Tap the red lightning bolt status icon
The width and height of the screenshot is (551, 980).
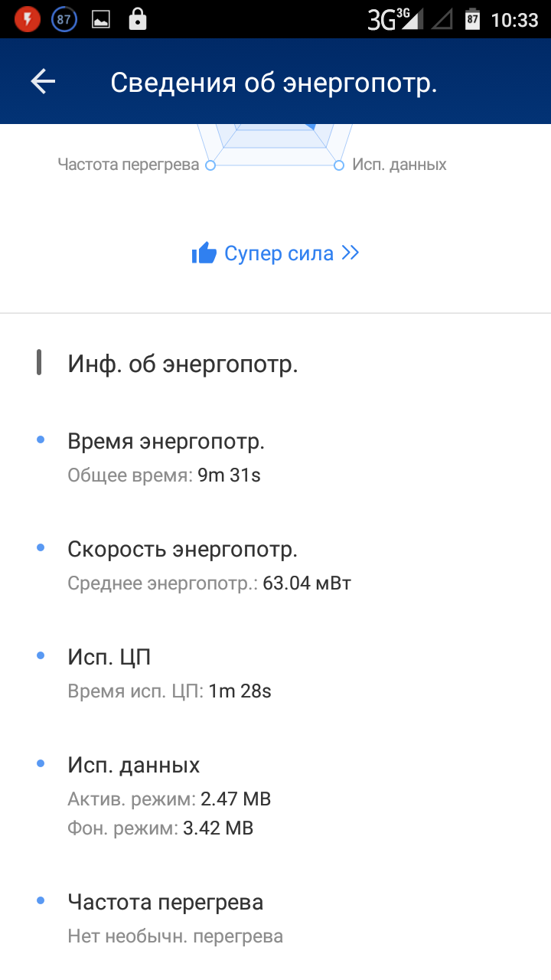tap(28, 19)
